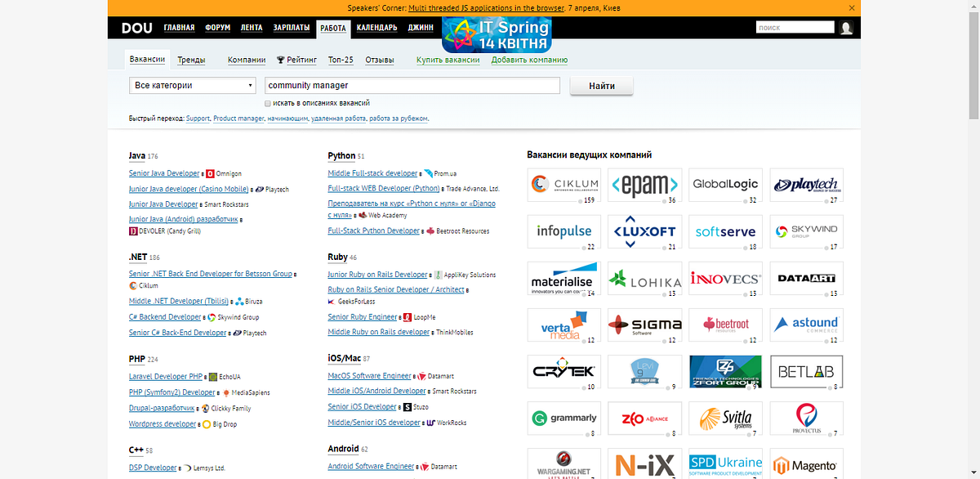Switch to the Тренды tab
980x479 pixels.
[x=191, y=60]
